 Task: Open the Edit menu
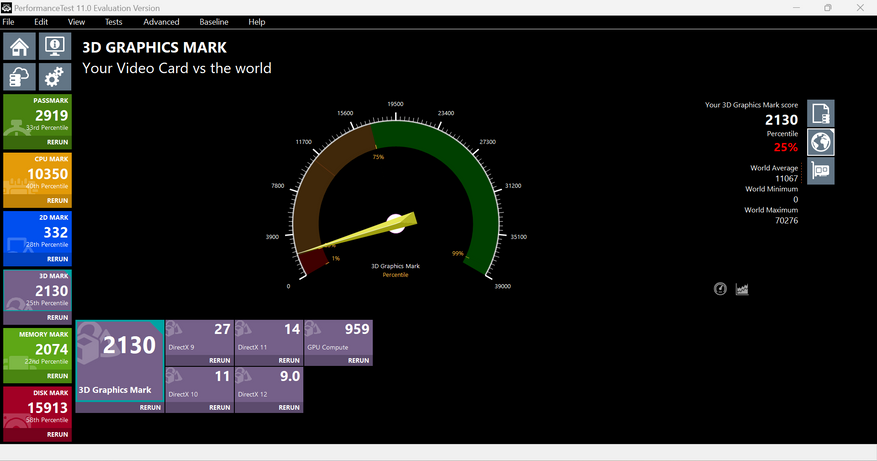point(41,22)
